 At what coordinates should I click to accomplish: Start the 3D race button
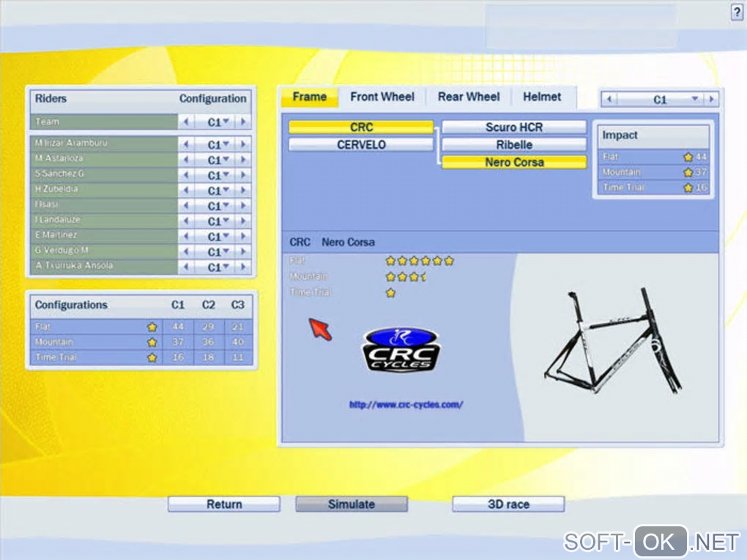pos(508,504)
